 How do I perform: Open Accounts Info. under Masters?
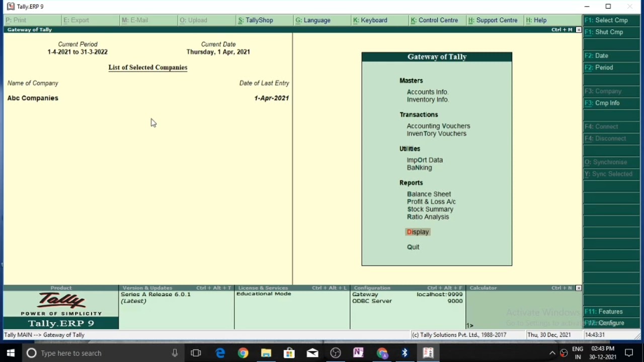427,92
